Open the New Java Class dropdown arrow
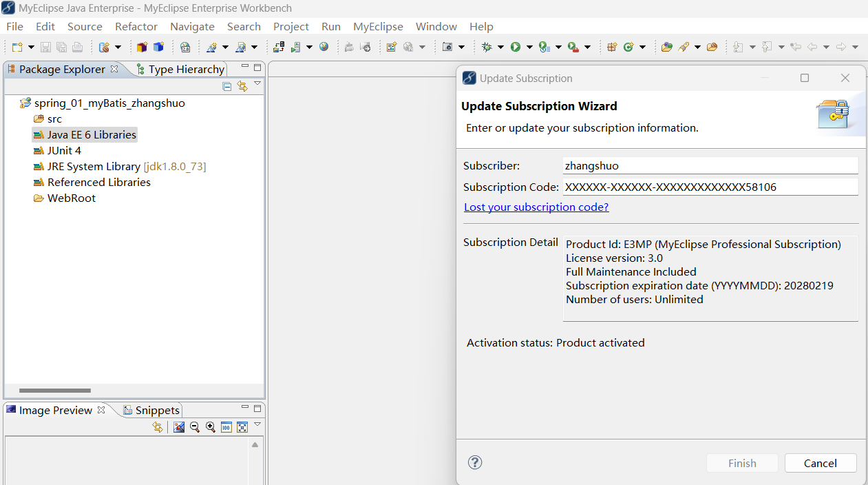The image size is (868, 485). (642, 48)
